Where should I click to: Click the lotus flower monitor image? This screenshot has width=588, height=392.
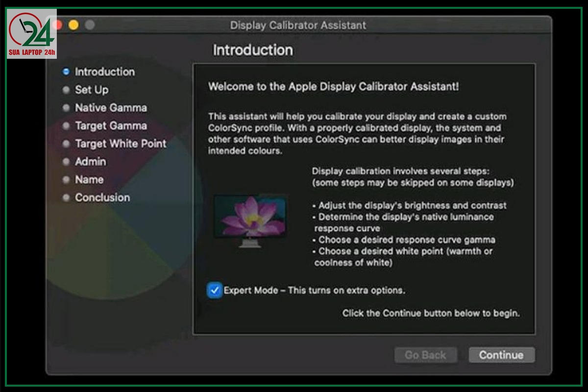click(250, 221)
